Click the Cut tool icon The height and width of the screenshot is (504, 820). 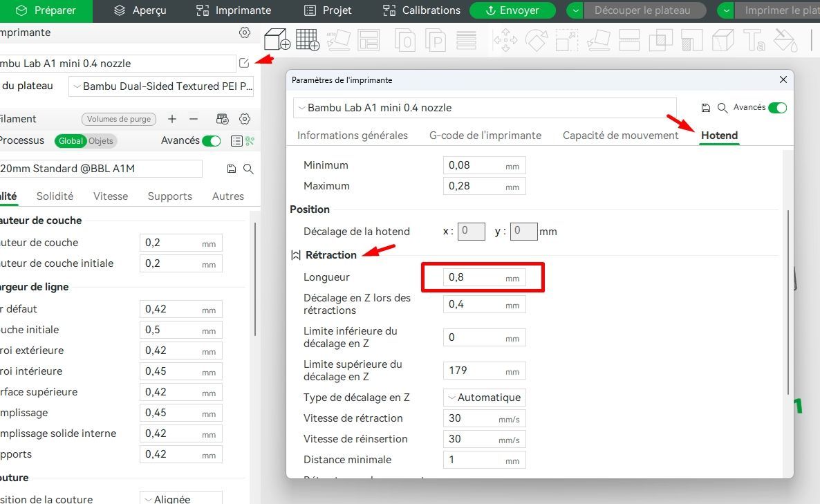click(x=629, y=40)
